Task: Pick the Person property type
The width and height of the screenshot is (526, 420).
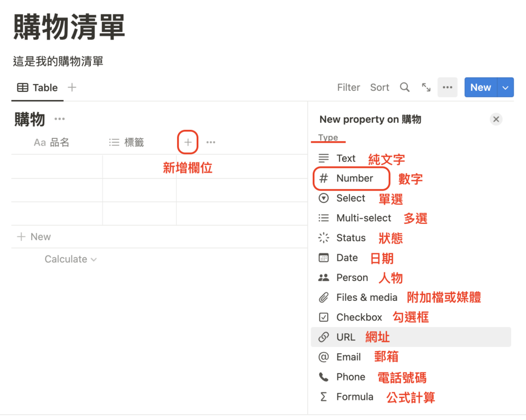Action: 352,277
